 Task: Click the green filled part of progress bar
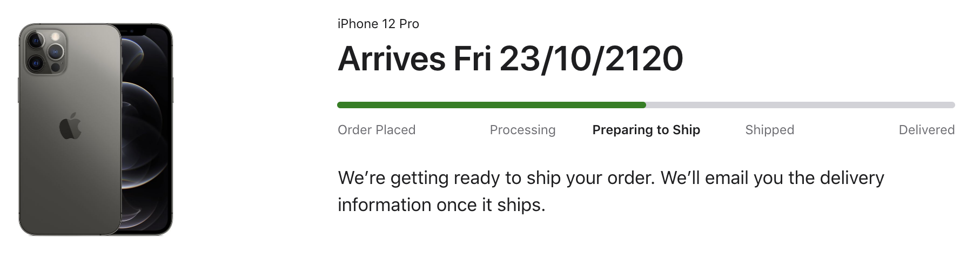click(486, 105)
